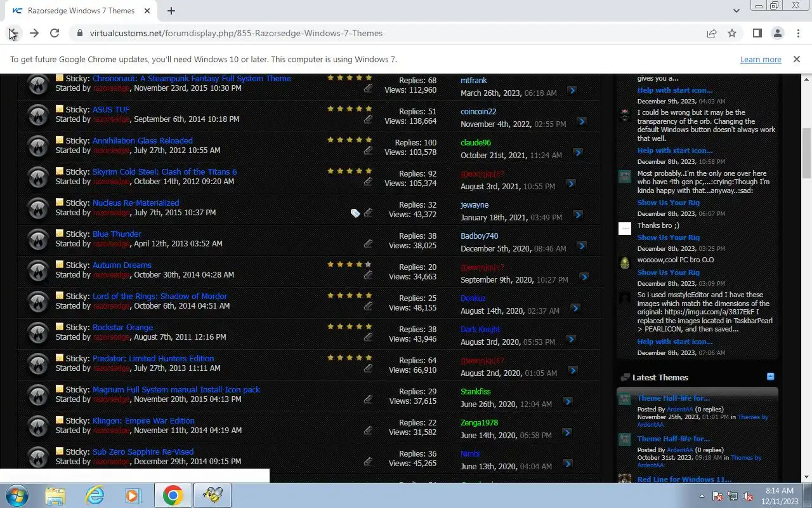Open Chrome three-dot menu
812x508 pixels.
[x=797, y=33]
